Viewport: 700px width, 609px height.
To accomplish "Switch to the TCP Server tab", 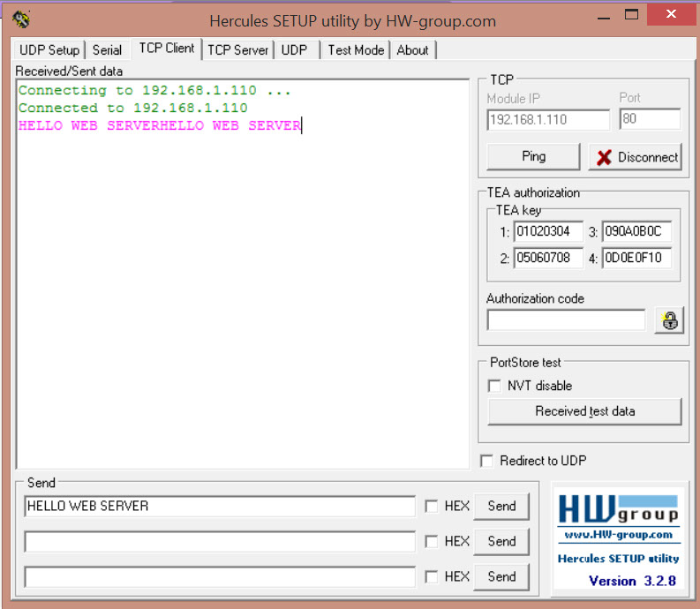I will (238, 49).
